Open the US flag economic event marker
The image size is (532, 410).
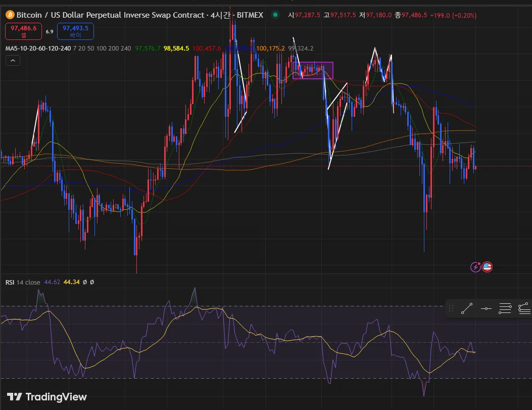[487, 267]
